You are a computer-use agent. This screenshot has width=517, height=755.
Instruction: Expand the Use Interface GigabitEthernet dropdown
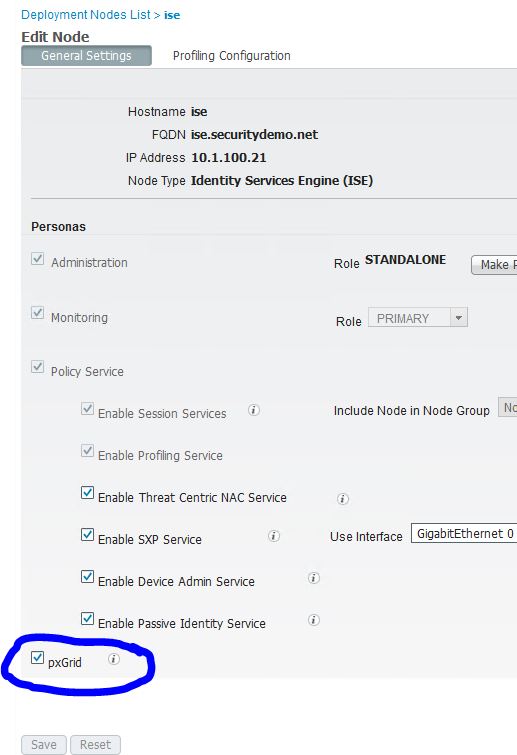[x=464, y=534]
